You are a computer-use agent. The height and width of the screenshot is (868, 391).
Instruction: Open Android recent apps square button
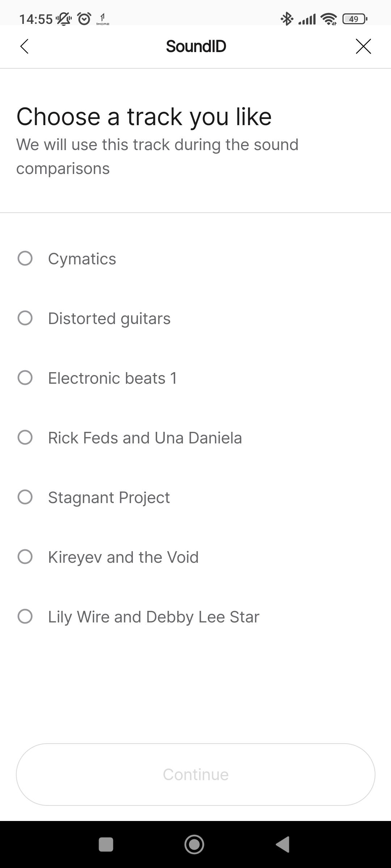(106, 844)
